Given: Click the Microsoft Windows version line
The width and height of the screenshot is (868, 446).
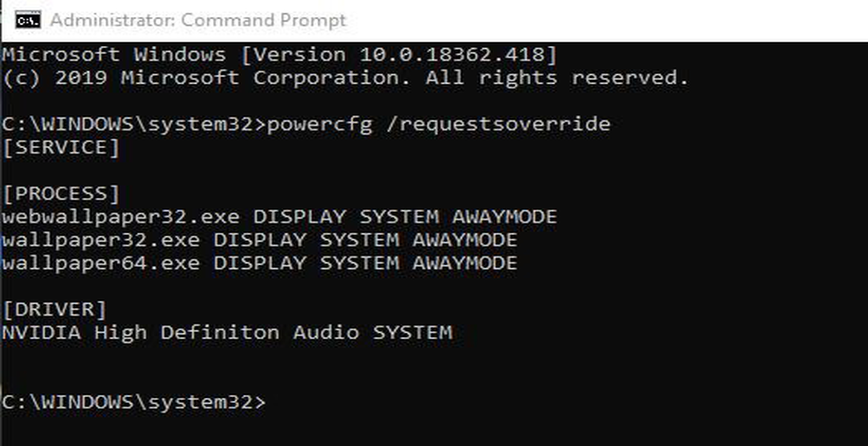Looking at the screenshot, I should (280, 54).
